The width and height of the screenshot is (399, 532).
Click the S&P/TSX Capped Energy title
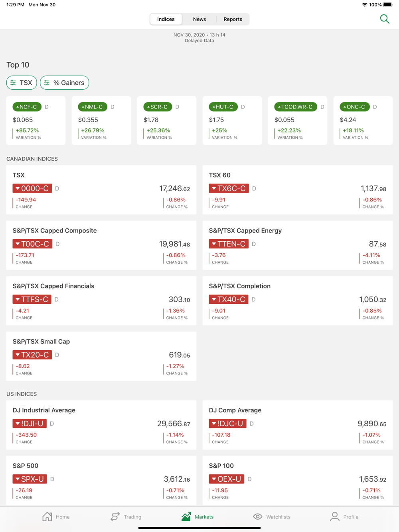point(245,231)
